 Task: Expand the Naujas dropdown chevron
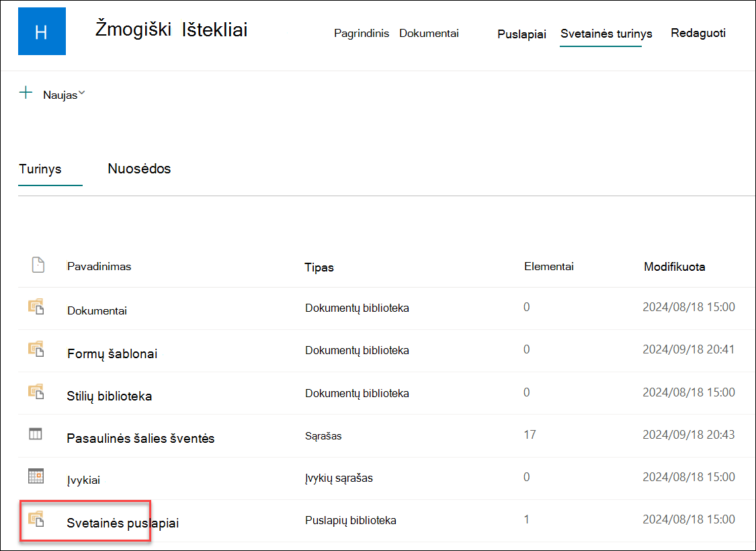pyautogui.click(x=82, y=93)
